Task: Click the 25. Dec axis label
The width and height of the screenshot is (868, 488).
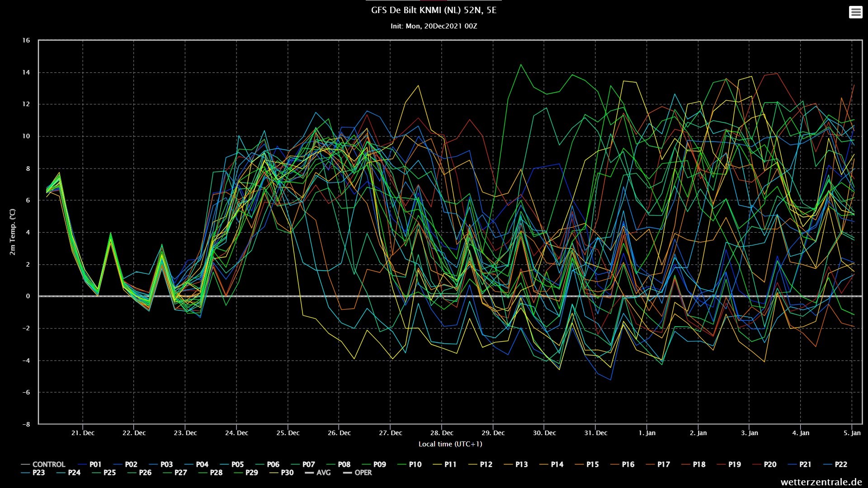Action: (288, 433)
